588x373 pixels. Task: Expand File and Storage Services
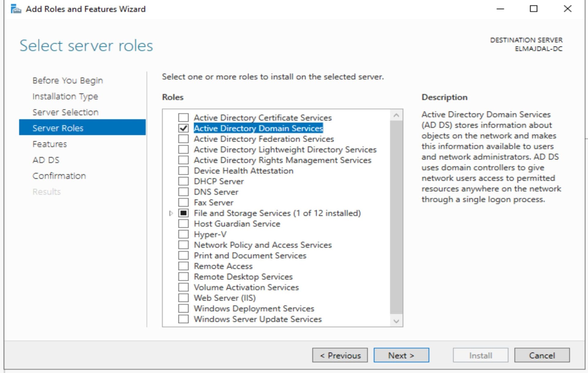point(170,213)
